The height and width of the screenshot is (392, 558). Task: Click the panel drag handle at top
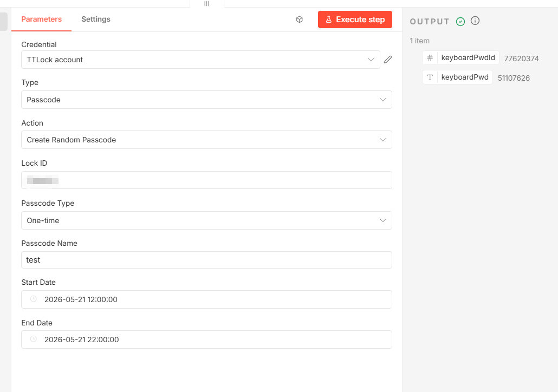pyautogui.click(x=206, y=4)
